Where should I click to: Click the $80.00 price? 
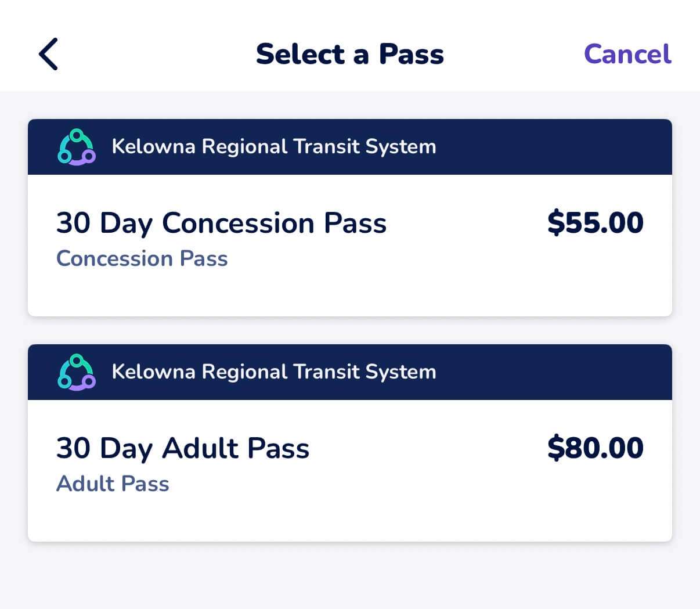pyautogui.click(x=595, y=449)
